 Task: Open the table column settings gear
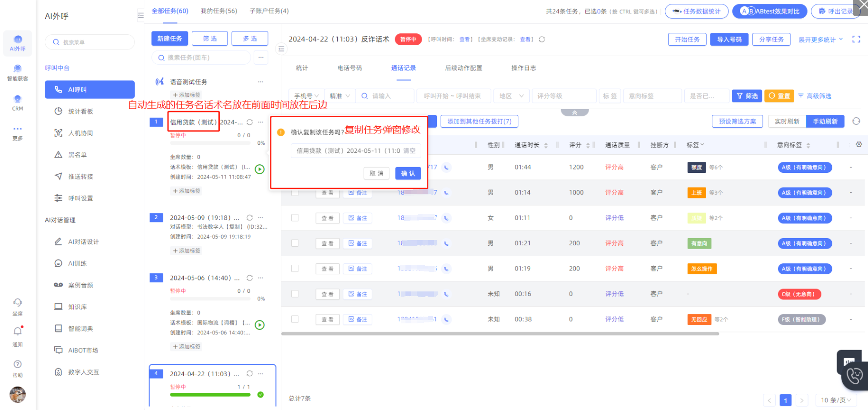click(x=859, y=144)
